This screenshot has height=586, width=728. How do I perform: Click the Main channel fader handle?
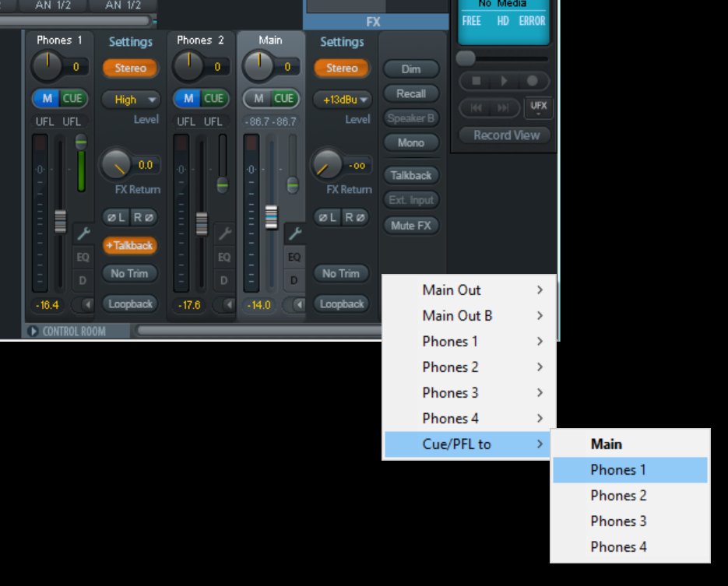[271, 216]
